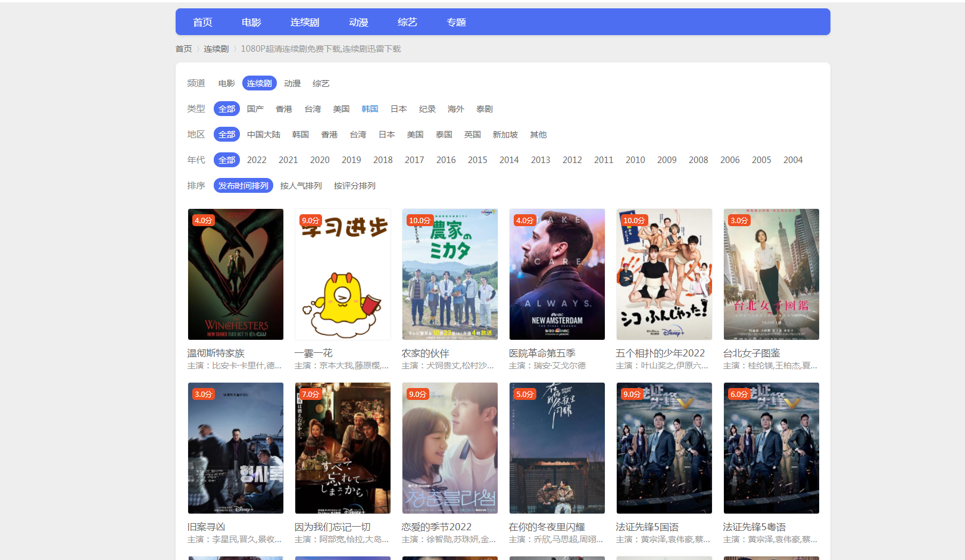Select 全部 in the 地区 filter
The height and width of the screenshot is (560, 965).
click(x=227, y=134)
